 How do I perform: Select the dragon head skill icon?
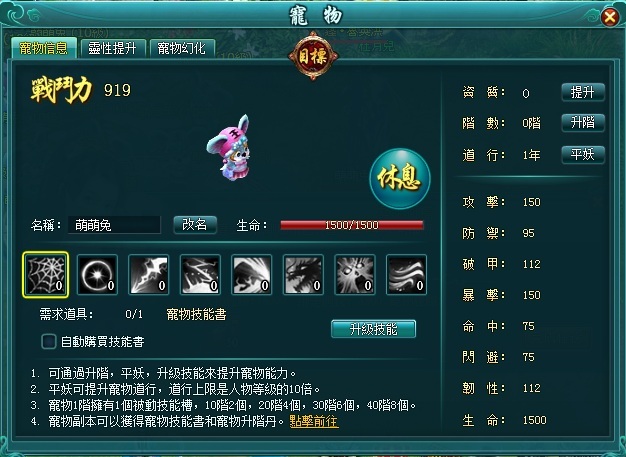click(303, 275)
